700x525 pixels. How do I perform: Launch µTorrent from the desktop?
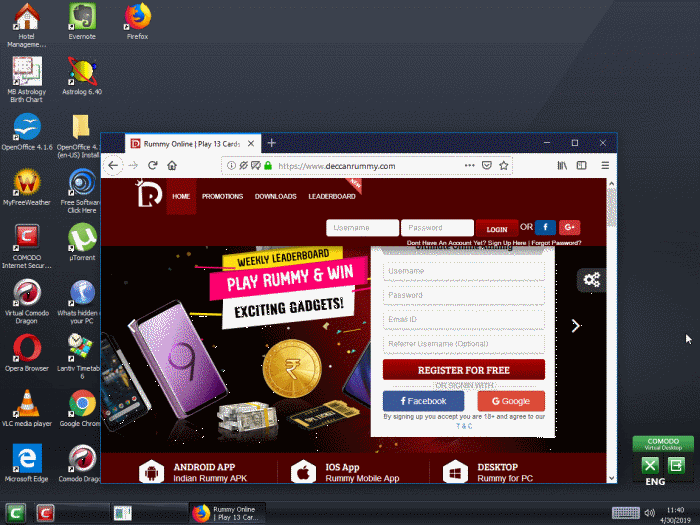[x=82, y=242]
